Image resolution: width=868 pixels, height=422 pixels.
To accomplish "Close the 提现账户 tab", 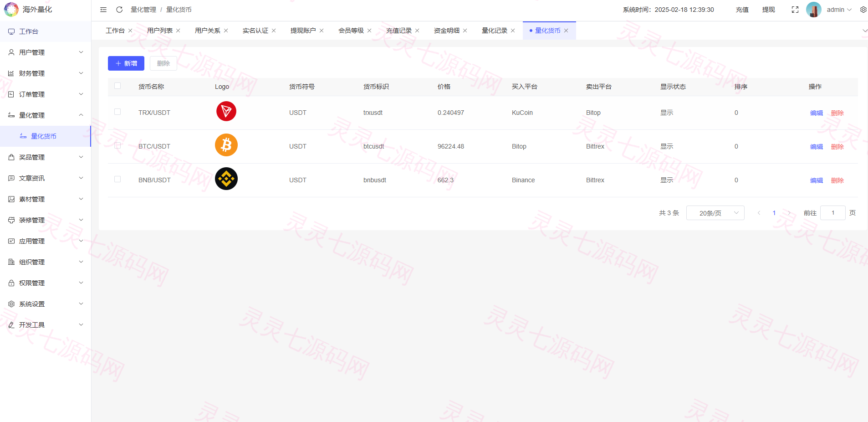I will coord(322,31).
